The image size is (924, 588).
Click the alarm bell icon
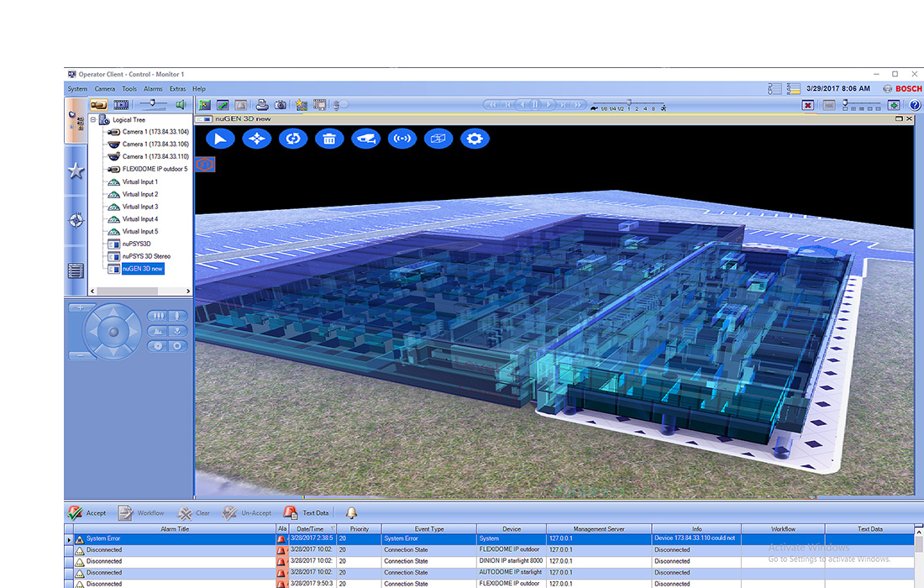[351, 513]
